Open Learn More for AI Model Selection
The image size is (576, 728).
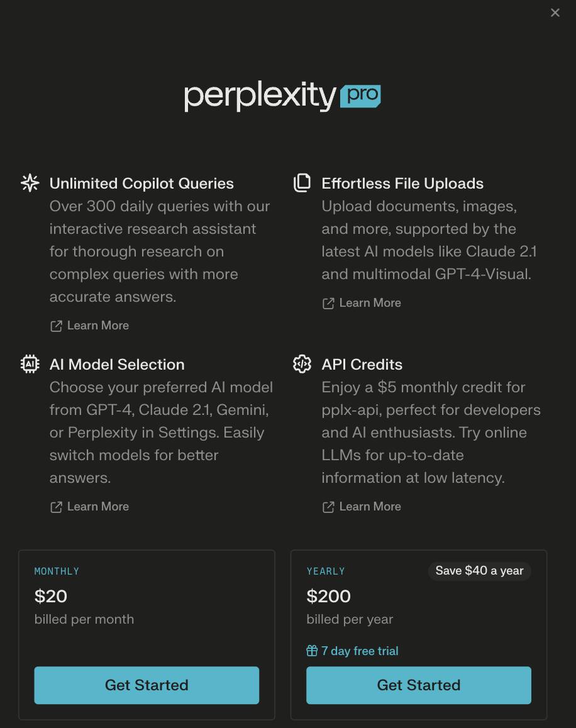[x=97, y=507]
